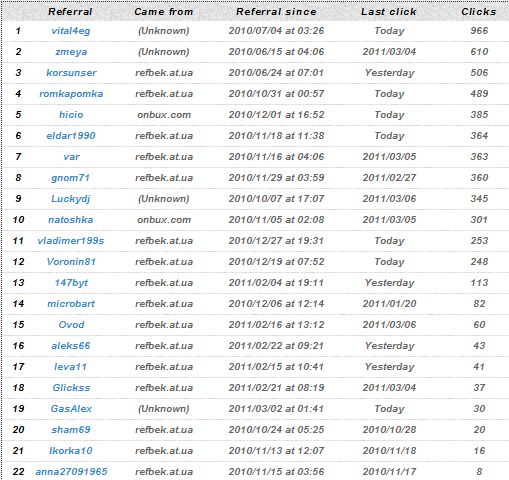Sort by the Referral since column header
509x480 pixels.
coord(276,12)
